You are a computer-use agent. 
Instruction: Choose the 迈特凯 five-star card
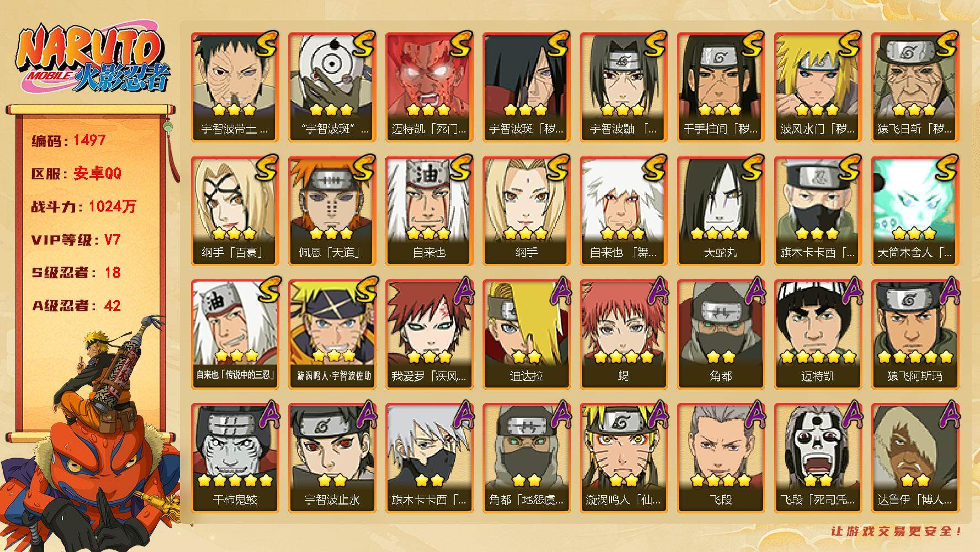click(x=818, y=335)
